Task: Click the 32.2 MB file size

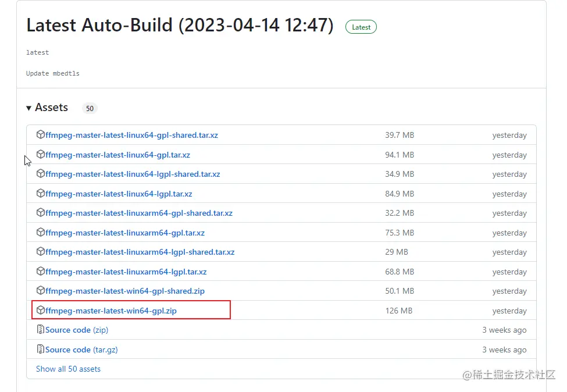Action: click(400, 213)
